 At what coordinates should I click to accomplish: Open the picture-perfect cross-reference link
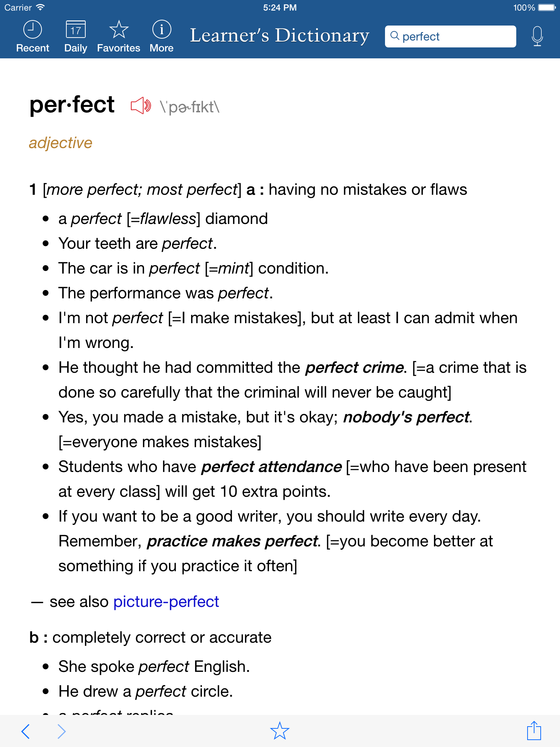tap(166, 601)
